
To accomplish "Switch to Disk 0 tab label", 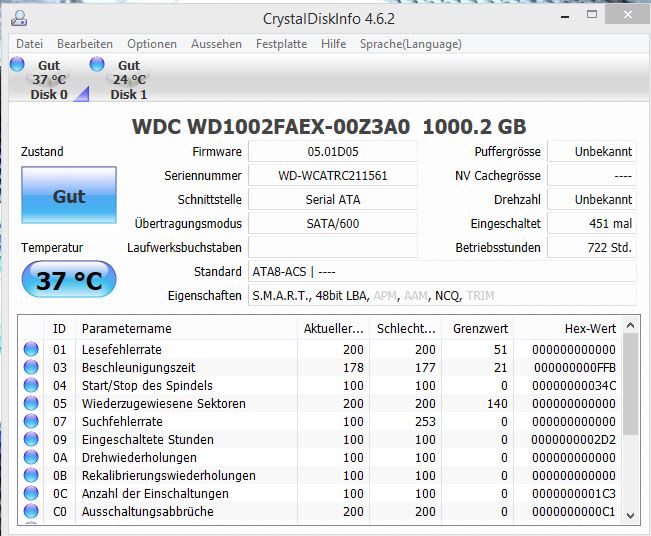I will pyautogui.click(x=49, y=95).
